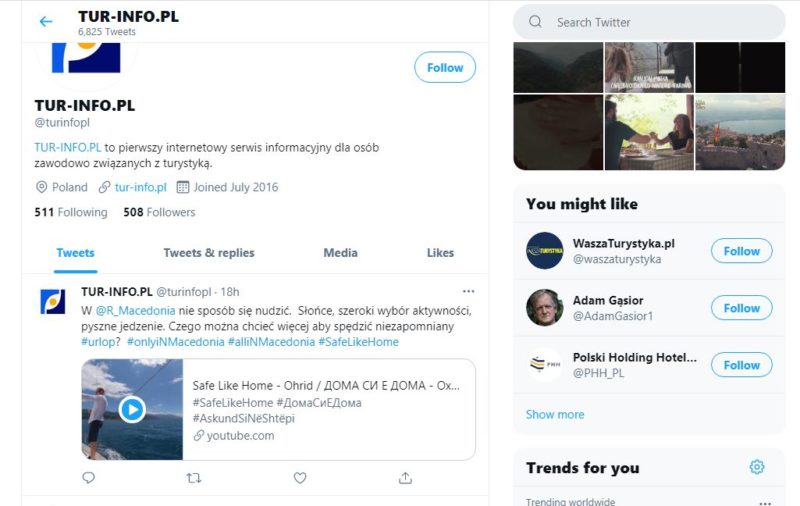This screenshot has height=506, width=800.
Task: Play the Safe Like Home video
Action: click(x=132, y=409)
